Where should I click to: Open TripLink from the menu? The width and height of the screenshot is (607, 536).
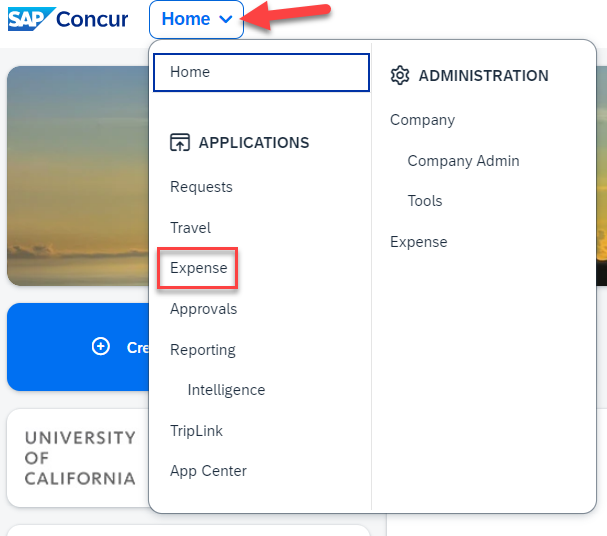point(196,431)
